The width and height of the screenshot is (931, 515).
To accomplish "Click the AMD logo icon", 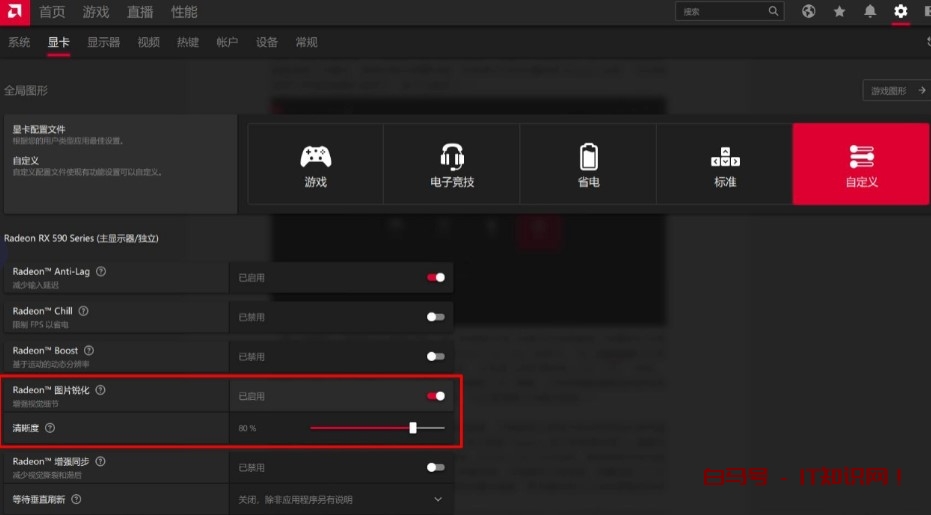I will [x=14, y=12].
